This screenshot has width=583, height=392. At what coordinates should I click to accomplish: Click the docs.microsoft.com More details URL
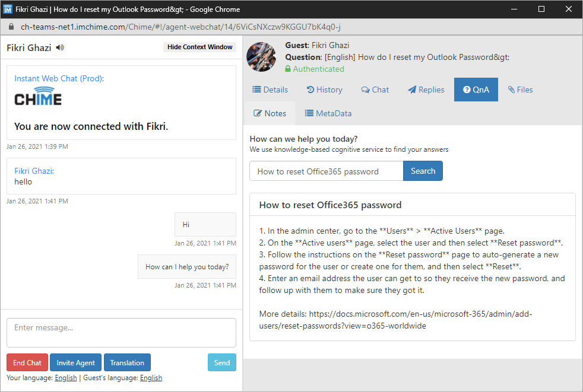click(395, 320)
